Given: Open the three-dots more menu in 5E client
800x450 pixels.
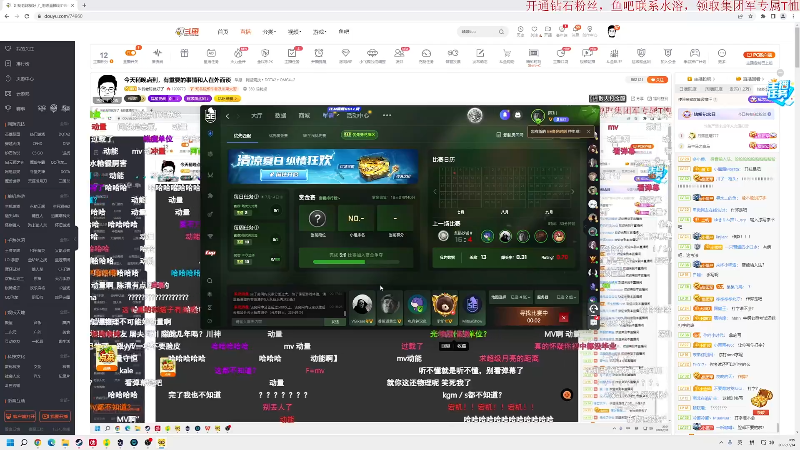Looking at the screenshot, I should [387, 115].
